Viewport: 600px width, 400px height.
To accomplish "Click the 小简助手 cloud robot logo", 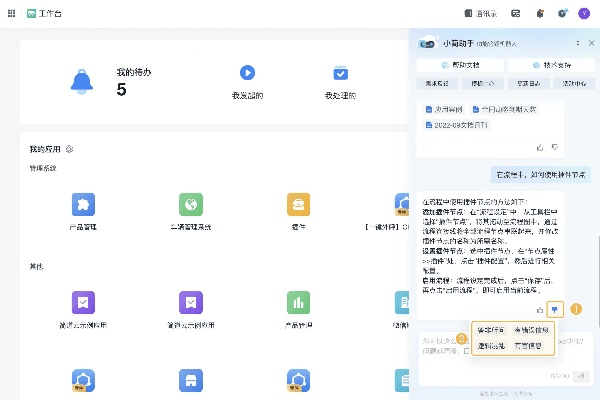I will 427,43.
